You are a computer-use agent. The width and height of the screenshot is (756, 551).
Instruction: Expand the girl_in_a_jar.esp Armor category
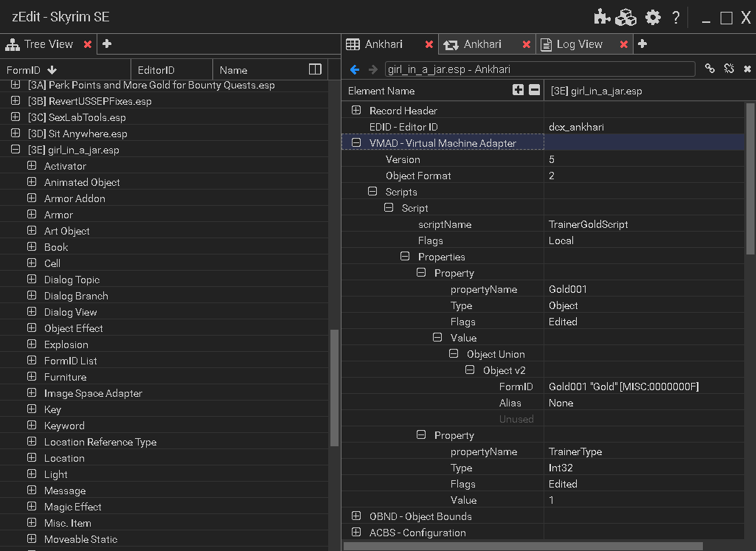point(30,214)
